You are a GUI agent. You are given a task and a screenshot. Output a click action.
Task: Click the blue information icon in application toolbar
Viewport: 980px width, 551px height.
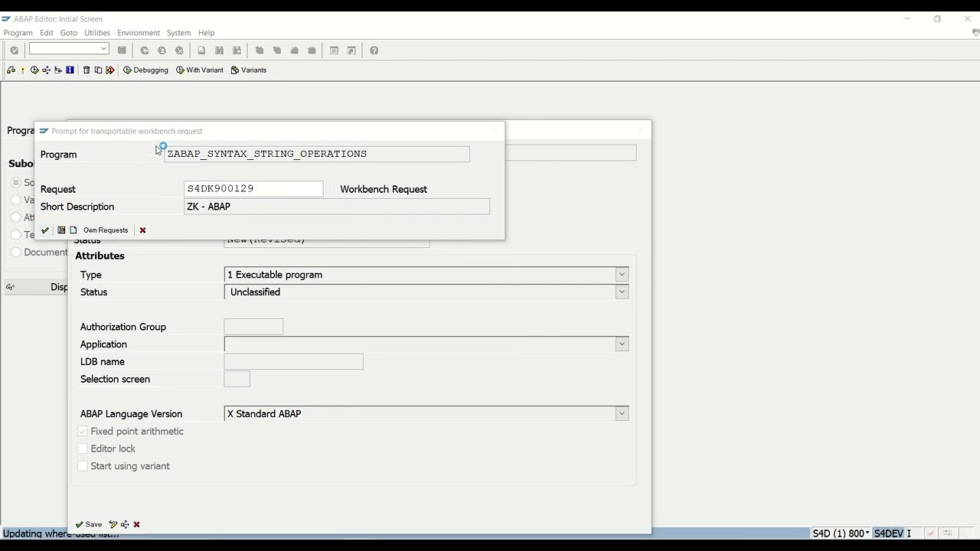(70, 70)
